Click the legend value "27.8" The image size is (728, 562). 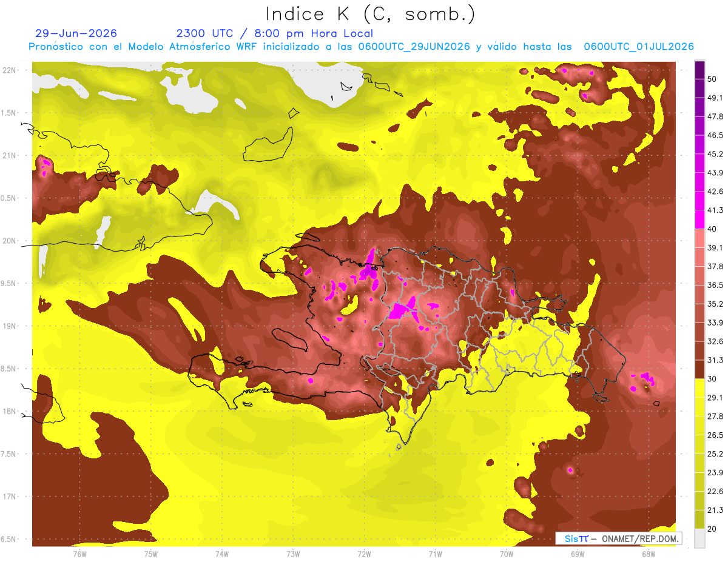pyautogui.click(x=715, y=416)
